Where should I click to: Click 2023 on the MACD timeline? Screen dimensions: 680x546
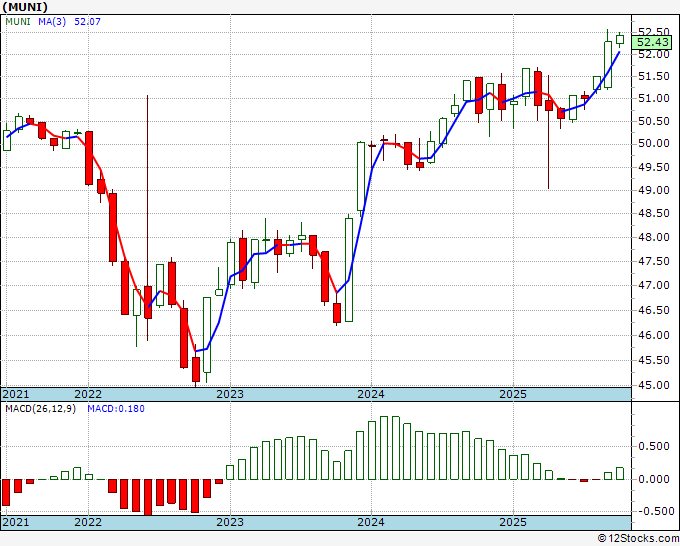click(230, 522)
